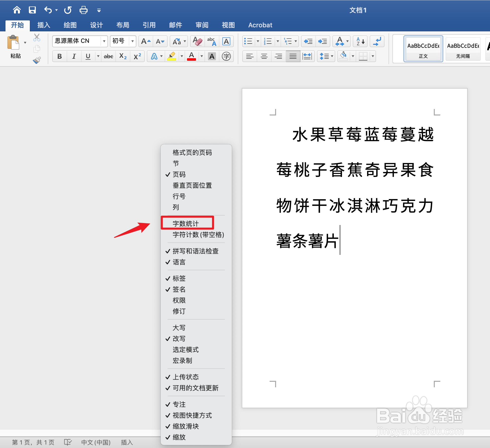
Task: Expand the font size 初号 dropdown
Action: pyautogui.click(x=133, y=41)
